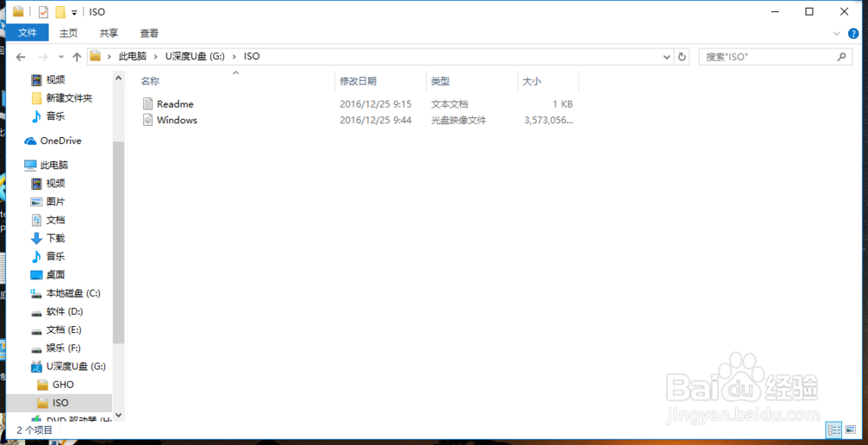Click the navigation pane scroll down arrow
This screenshot has height=445, width=868.
point(118,415)
